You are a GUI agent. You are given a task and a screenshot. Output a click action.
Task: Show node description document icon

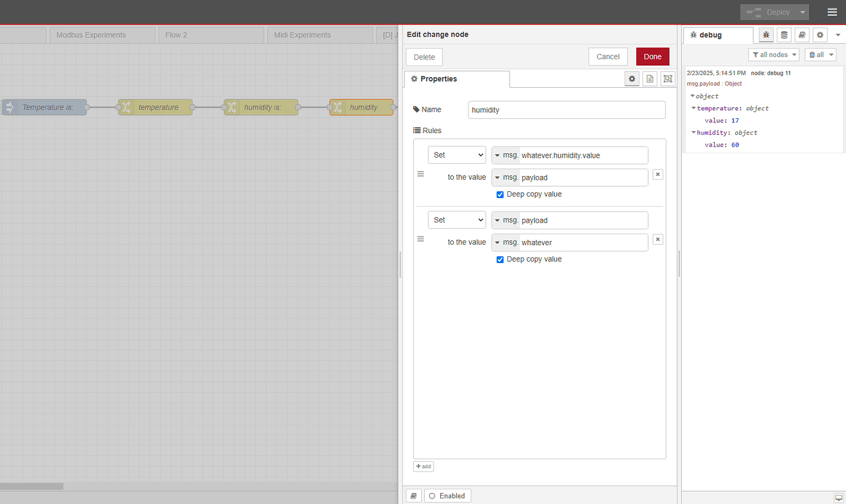(650, 78)
